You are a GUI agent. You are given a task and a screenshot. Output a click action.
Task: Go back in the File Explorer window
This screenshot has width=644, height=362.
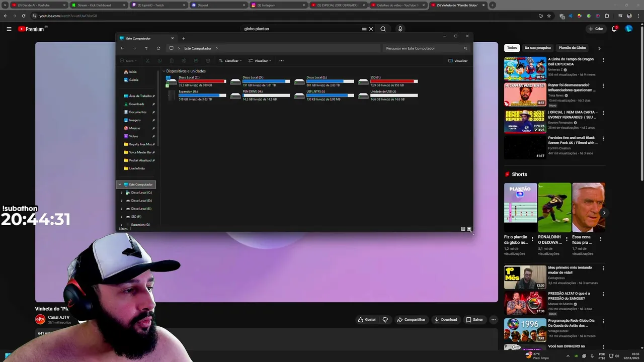click(122, 48)
